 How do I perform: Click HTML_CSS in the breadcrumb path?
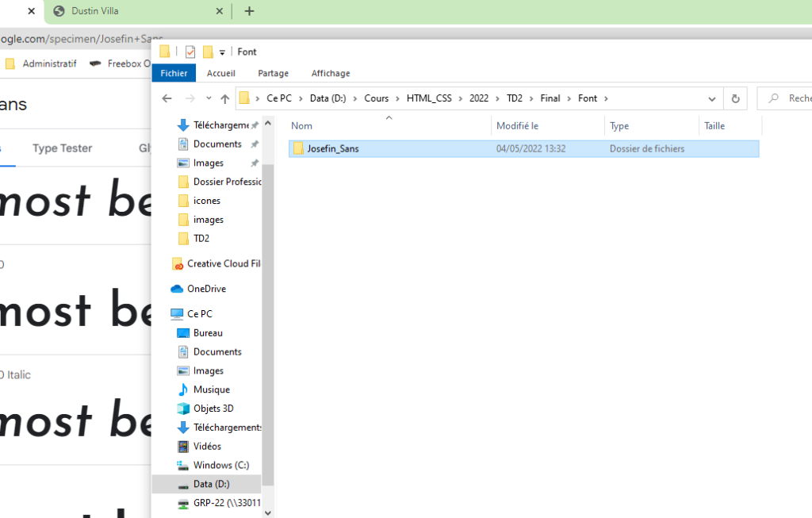click(428, 98)
